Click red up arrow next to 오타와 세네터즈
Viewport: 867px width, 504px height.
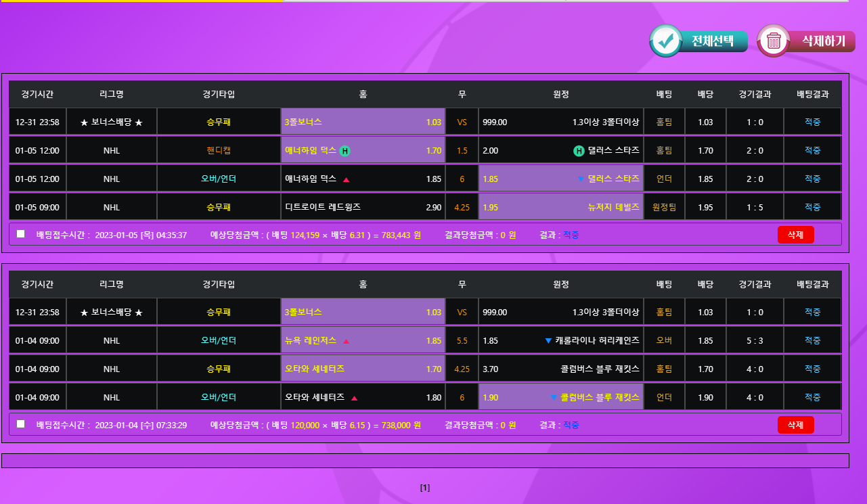coord(354,398)
